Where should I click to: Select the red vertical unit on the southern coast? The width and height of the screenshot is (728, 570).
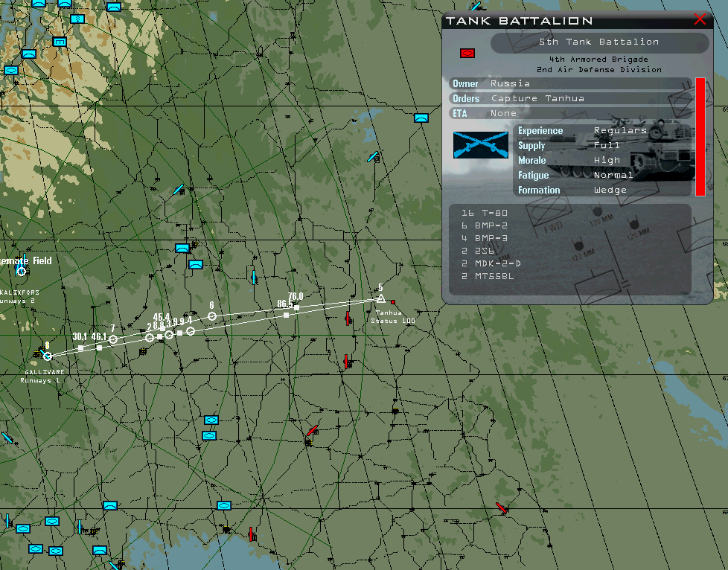point(251,534)
